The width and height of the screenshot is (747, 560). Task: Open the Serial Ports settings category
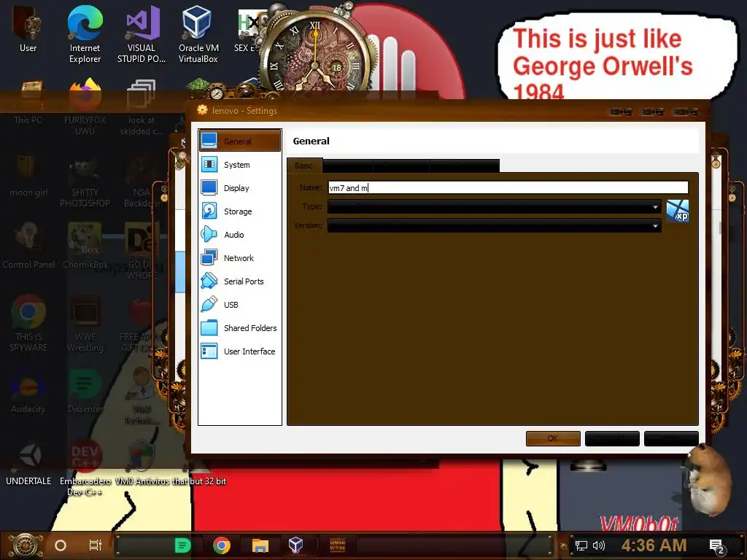(x=239, y=281)
